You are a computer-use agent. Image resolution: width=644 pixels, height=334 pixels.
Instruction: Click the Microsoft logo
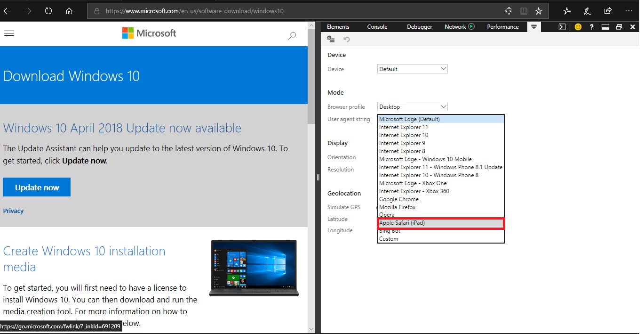click(149, 33)
